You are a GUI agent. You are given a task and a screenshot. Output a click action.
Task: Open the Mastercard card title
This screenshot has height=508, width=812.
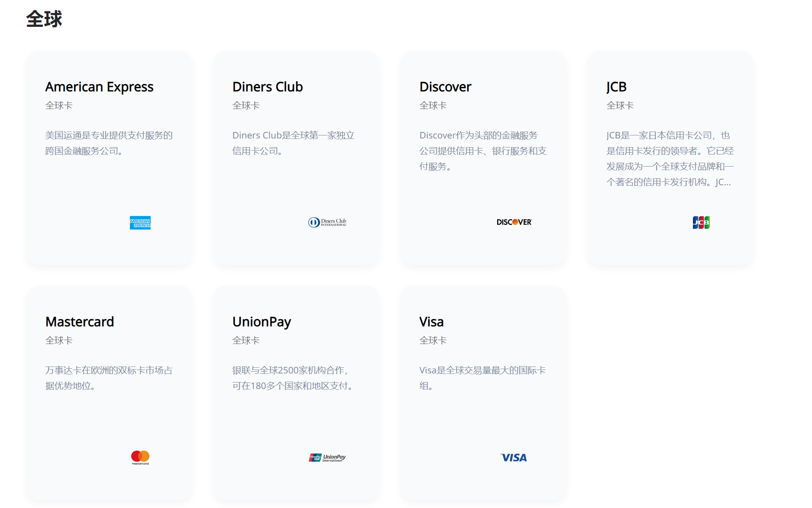80,322
